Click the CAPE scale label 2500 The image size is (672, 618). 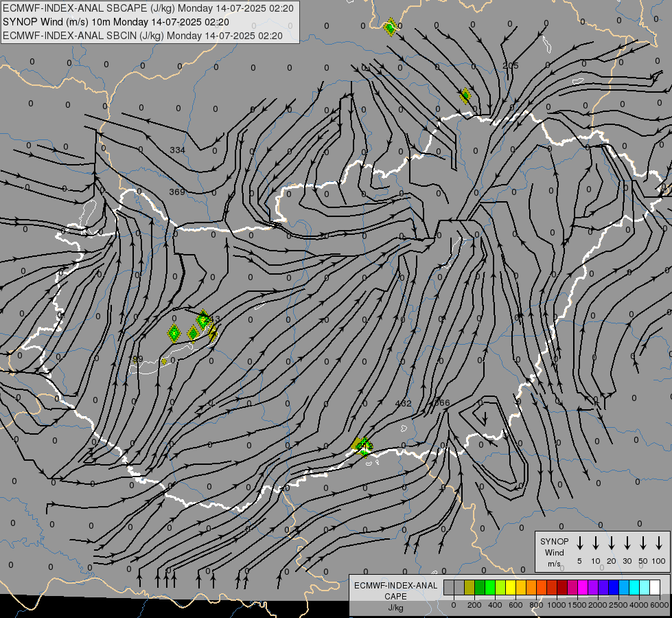point(618,605)
